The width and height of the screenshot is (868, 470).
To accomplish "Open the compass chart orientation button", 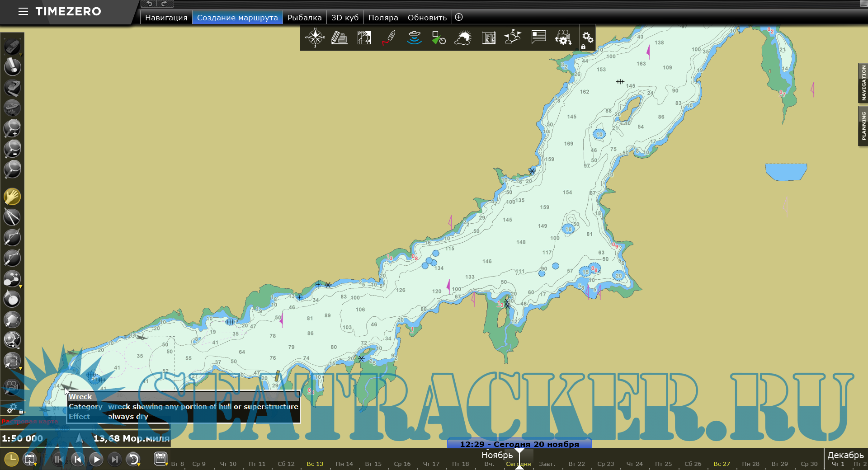I will point(315,38).
